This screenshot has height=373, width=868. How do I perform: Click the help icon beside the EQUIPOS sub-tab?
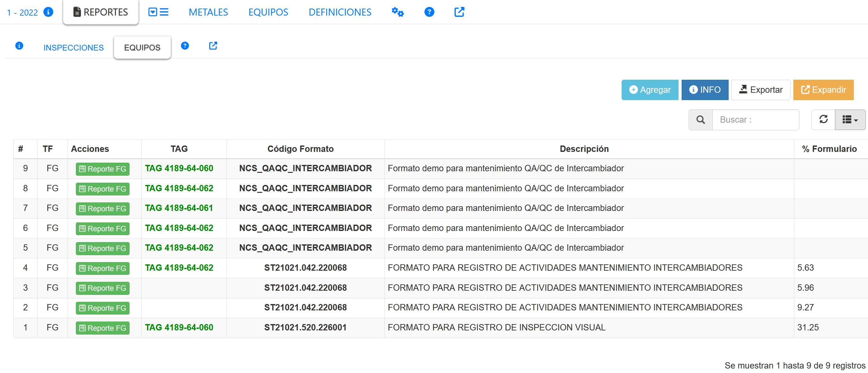coord(185,46)
